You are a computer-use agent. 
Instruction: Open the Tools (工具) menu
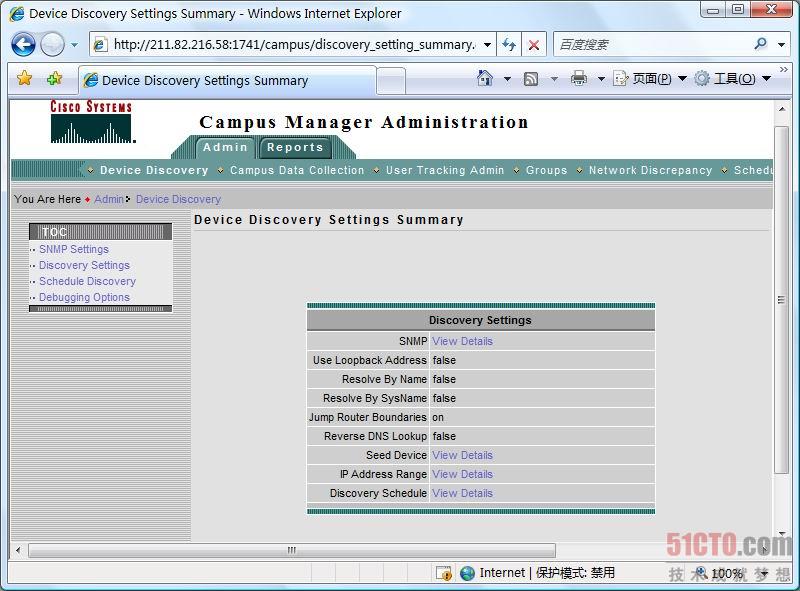733,79
